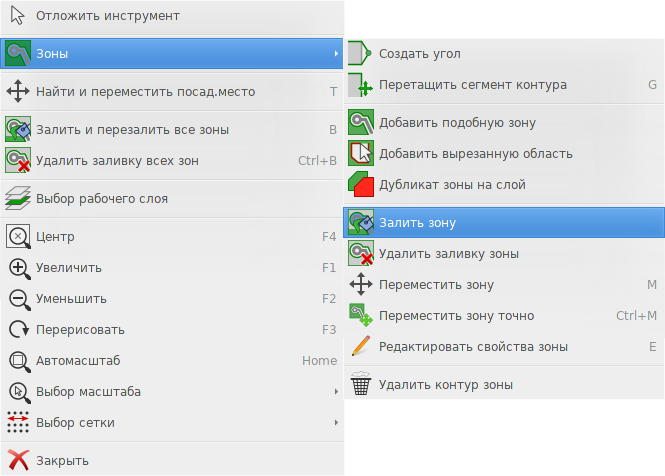The width and height of the screenshot is (665, 476).
Task: Click the icon for Удалить заливку зоны
Action: [361, 253]
